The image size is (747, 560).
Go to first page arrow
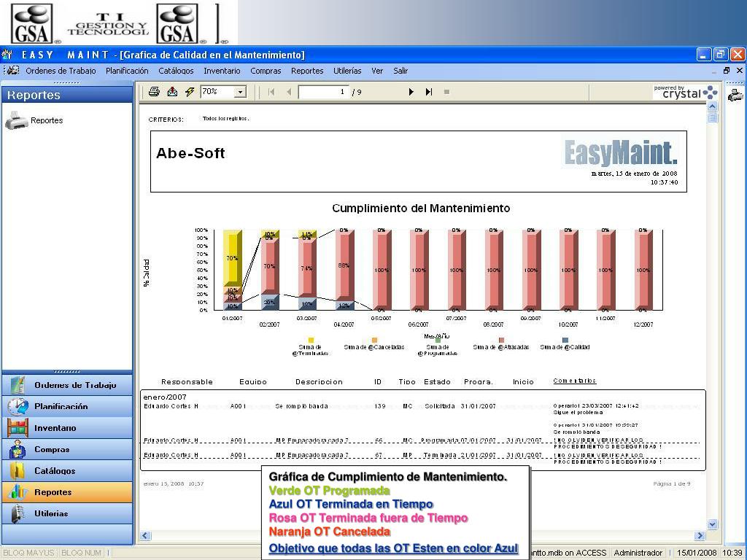[x=271, y=92]
